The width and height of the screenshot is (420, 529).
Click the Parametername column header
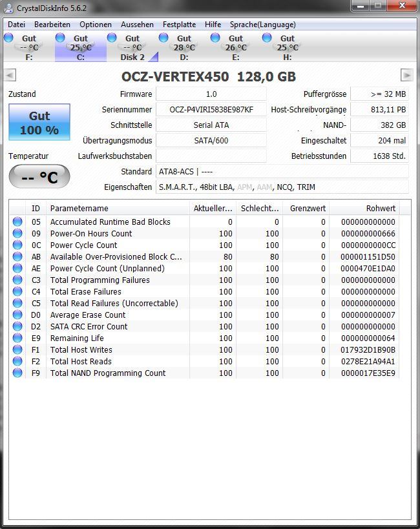coord(118,209)
